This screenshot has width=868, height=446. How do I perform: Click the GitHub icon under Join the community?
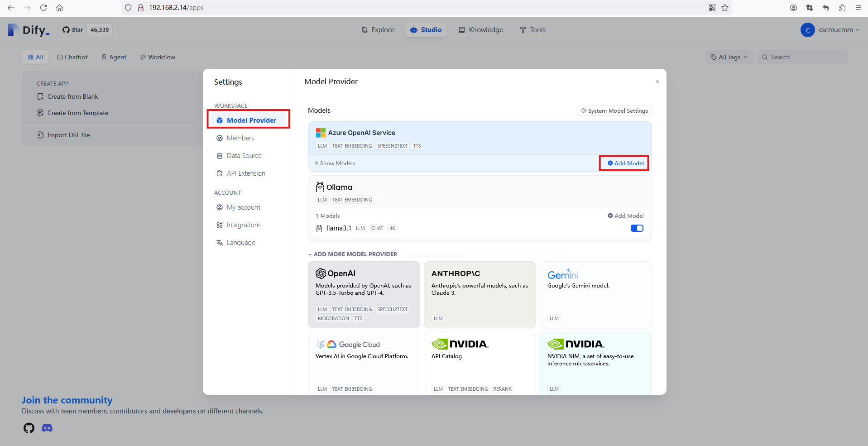coord(29,428)
